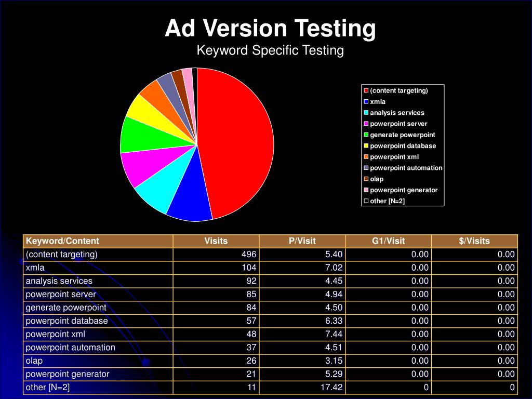This screenshot has width=532, height=399.
Task: Click the cyan analysis services legend swatch
Action: (366, 113)
